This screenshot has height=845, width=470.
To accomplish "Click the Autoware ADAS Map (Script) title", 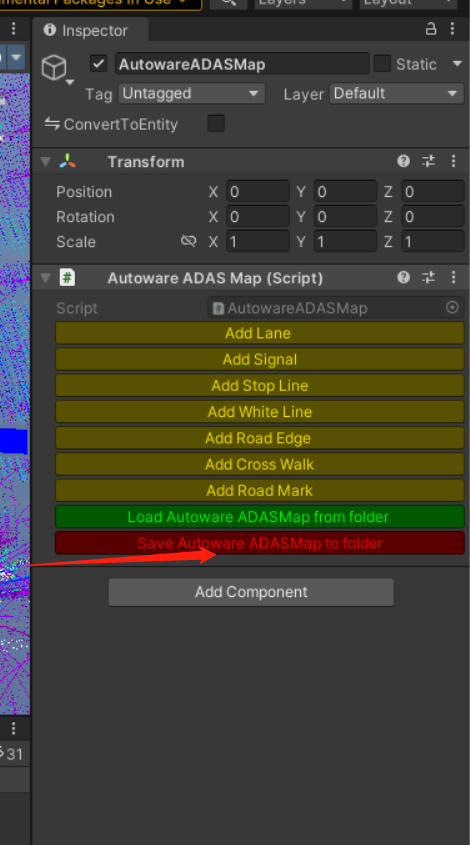I will [x=215, y=278].
